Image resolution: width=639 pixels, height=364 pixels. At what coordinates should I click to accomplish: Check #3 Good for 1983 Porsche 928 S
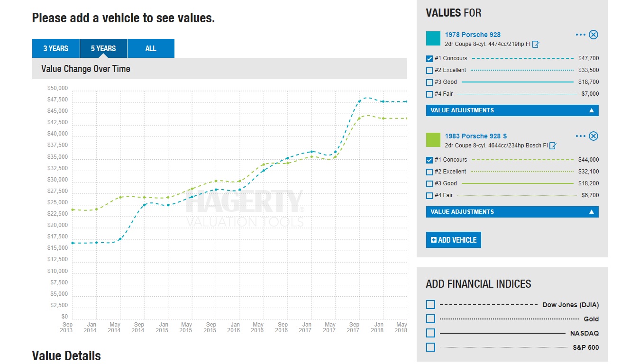[429, 184]
